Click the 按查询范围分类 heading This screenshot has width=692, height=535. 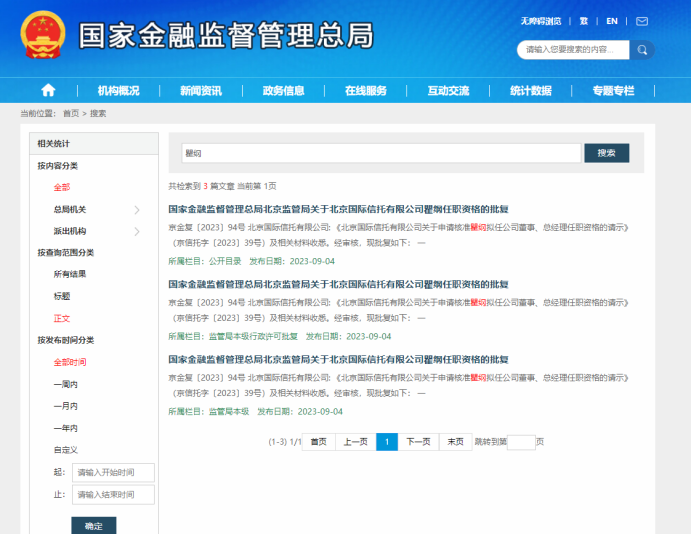tap(65, 252)
